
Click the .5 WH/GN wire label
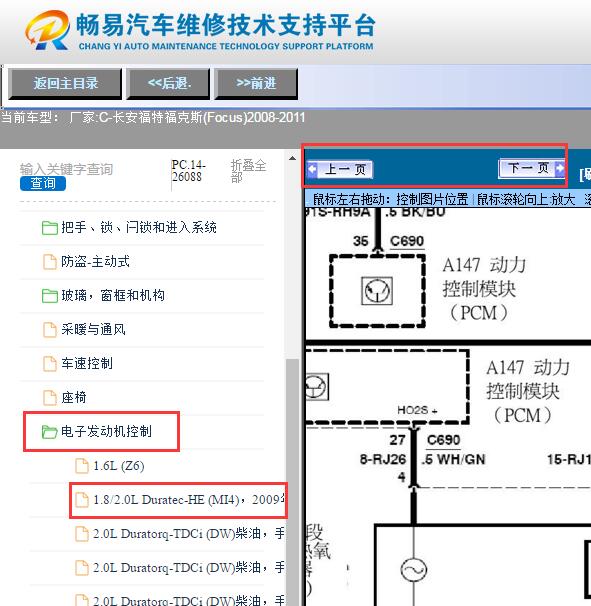[453, 459]
